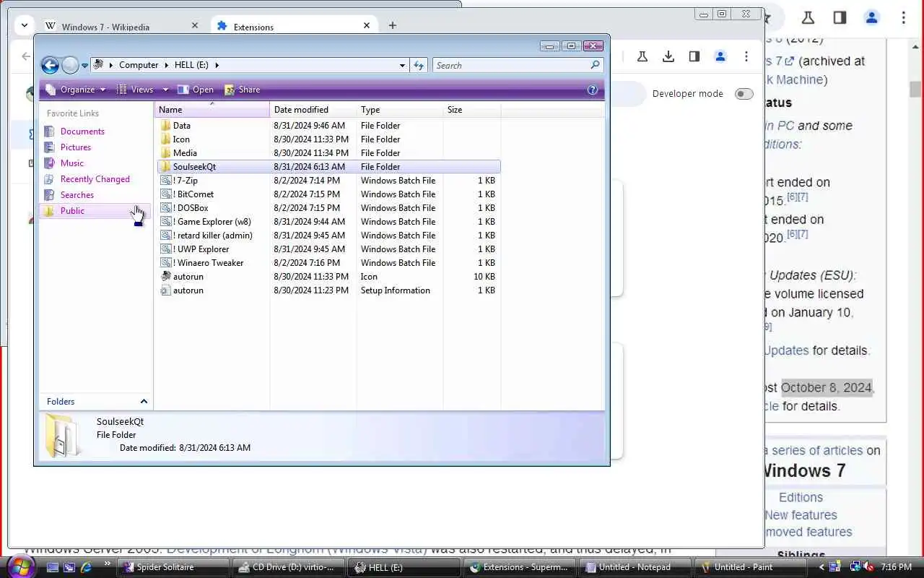The width and height of the screenshot is (924, 578).
Task: Sort by the Type column header
Action: tap(400, 110)
